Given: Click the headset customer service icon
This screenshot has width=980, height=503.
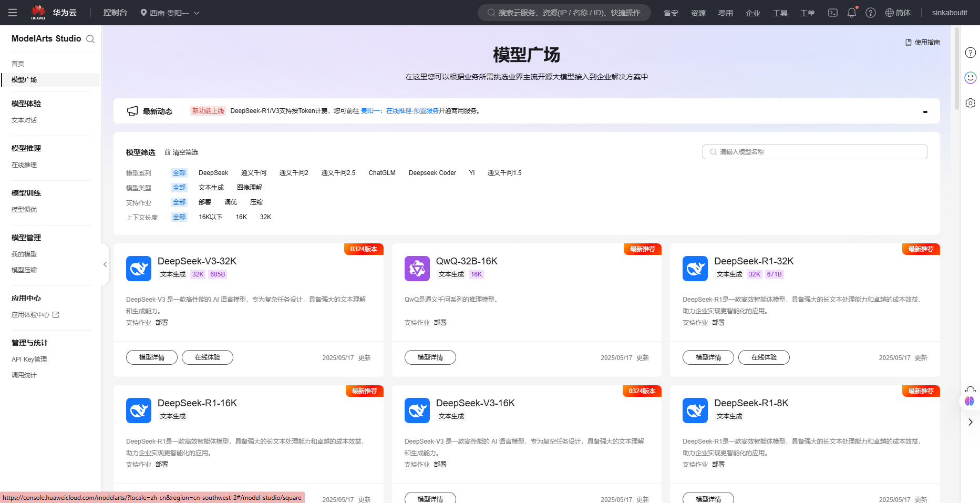Looking at the screenshot, I should (x=971, y=389).
